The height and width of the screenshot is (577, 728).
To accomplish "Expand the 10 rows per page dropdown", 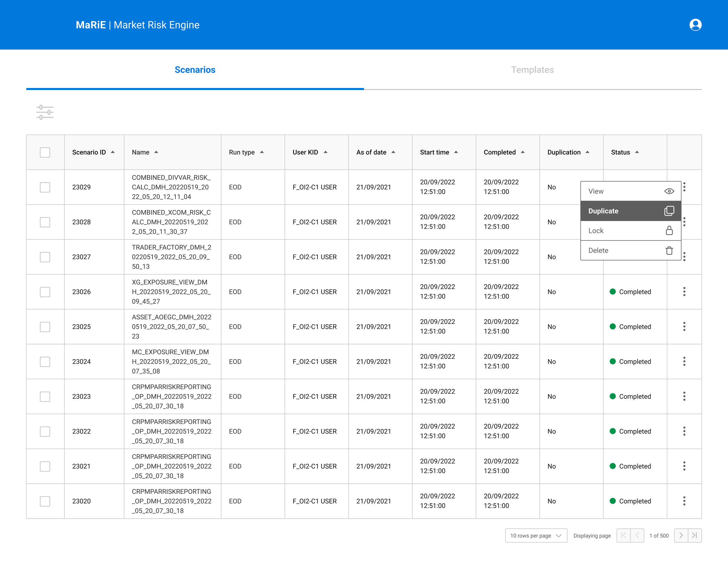I will [x=536, y=535].
